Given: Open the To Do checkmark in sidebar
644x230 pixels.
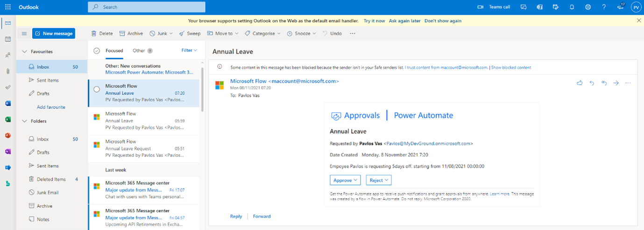Looking at the screenshot, I should click(8, 87).
